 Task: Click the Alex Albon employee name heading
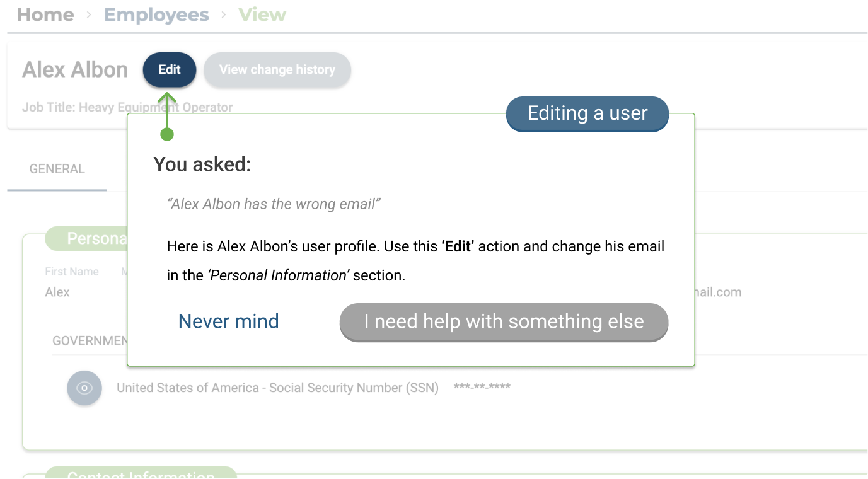[75, 70]
